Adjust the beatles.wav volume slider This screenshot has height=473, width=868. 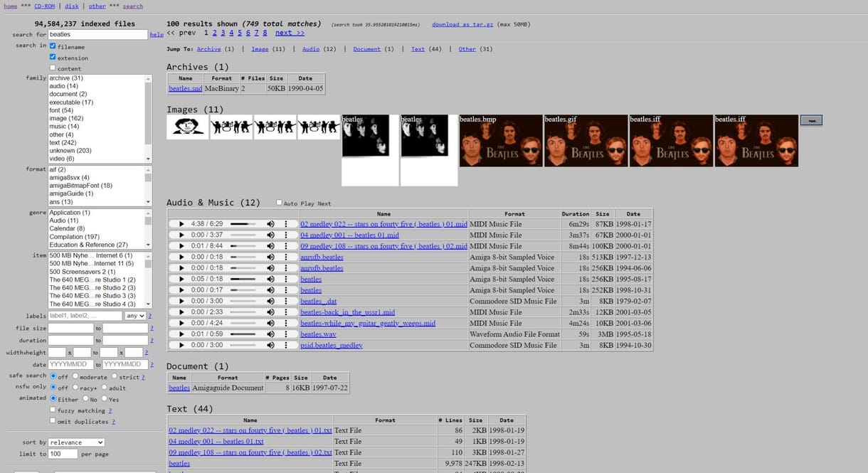click(x=243, y=334)
